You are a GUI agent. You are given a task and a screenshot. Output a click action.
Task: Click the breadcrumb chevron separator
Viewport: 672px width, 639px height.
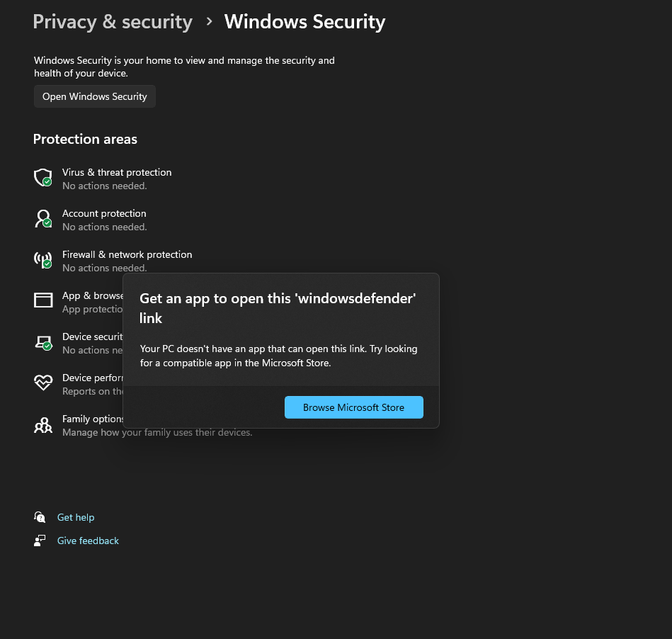click(209, 22)
